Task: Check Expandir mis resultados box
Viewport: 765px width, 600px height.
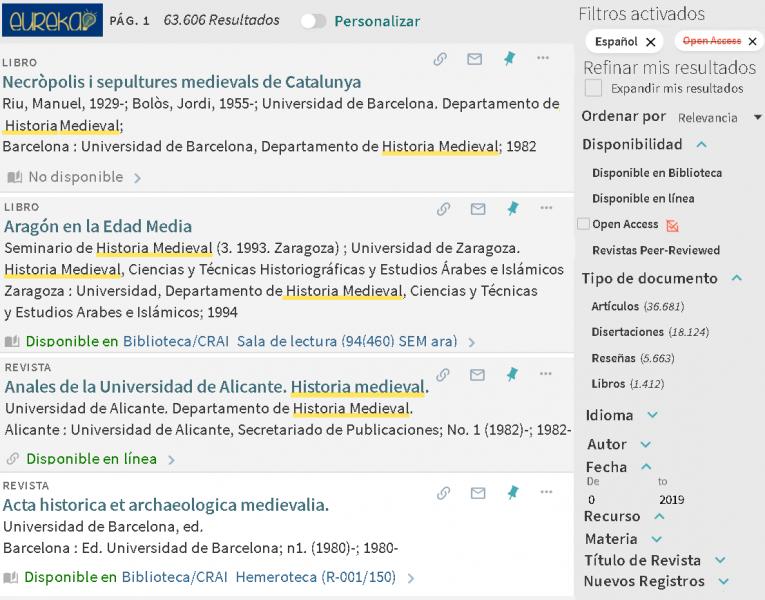Action: 593,88
